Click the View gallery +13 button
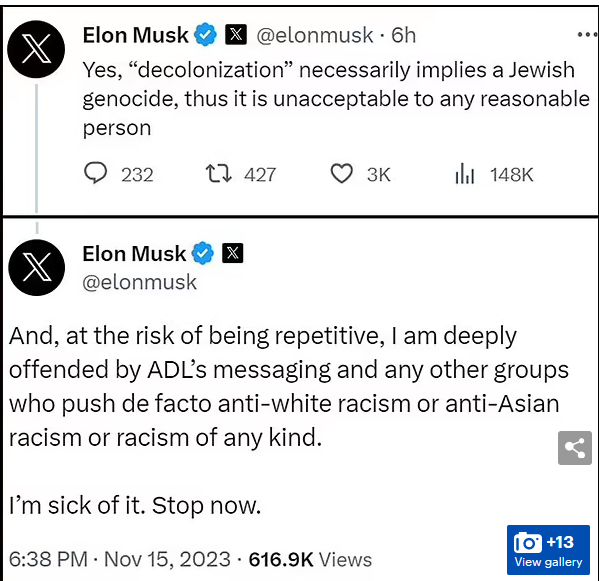This screenshot has width=599, height=581. (x=548, y=550)
